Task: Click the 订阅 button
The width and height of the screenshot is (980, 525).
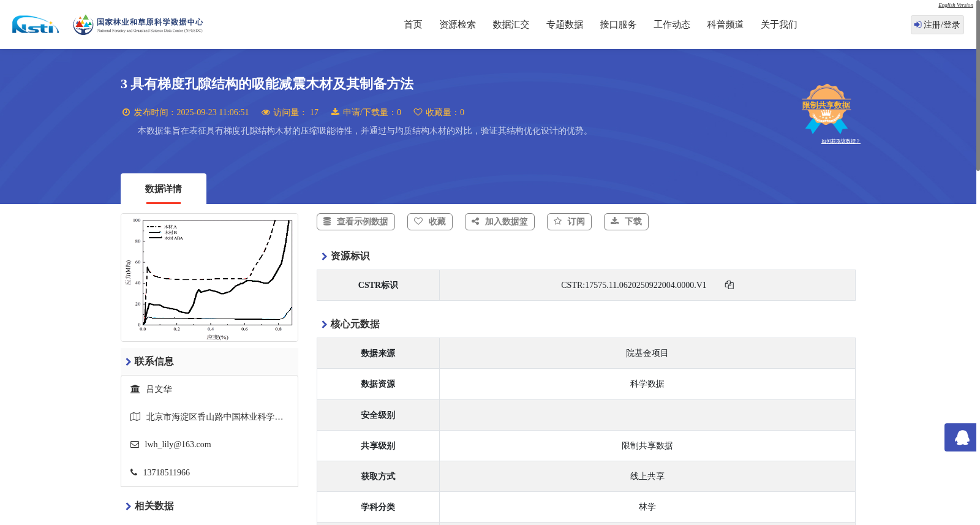Action: tap(569, 222)
